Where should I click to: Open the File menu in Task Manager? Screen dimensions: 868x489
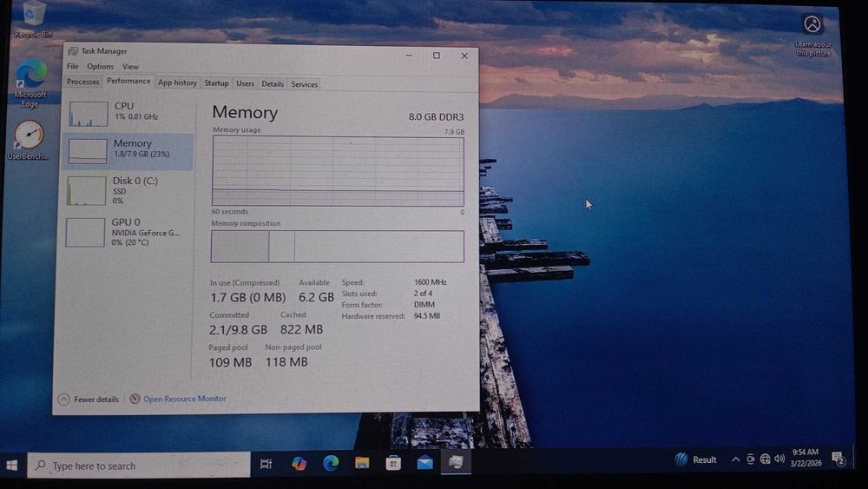(73, 67)
